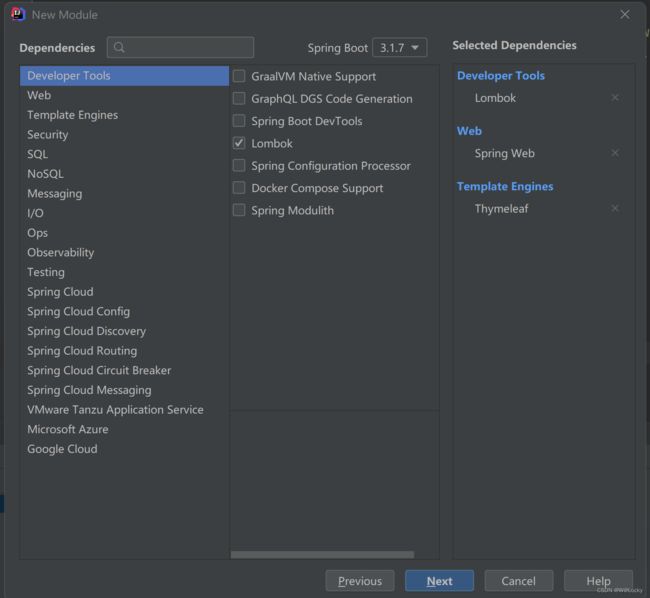This screenshot has width=650, height=598.
Task: Click Developer Tools heading in Selected Dependencies
Action: tap(501, 75)
